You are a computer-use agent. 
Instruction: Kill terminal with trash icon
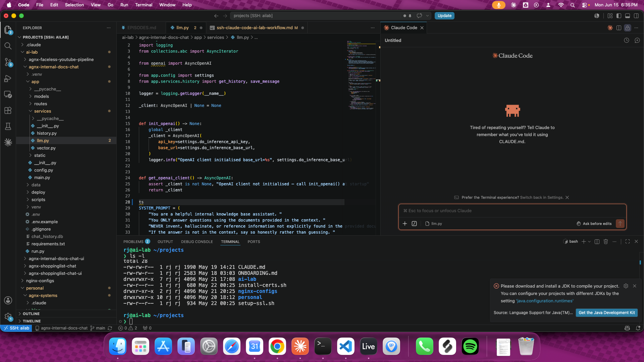tap(606, 241)
